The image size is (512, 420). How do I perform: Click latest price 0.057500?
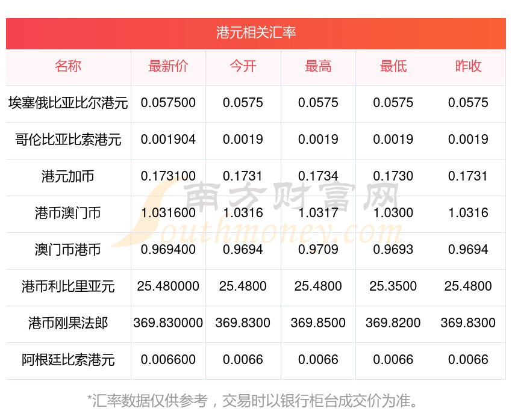click(x=168, y=103)
